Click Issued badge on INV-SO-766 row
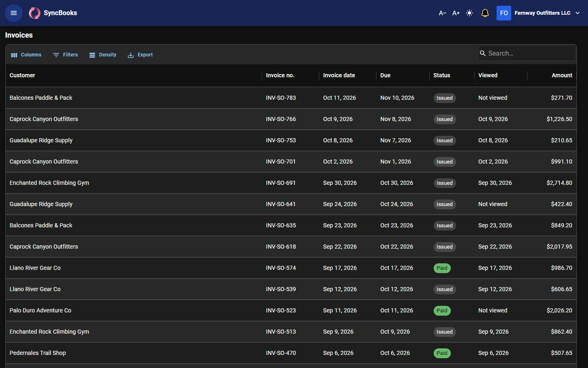588x368 pixels. 444,119
